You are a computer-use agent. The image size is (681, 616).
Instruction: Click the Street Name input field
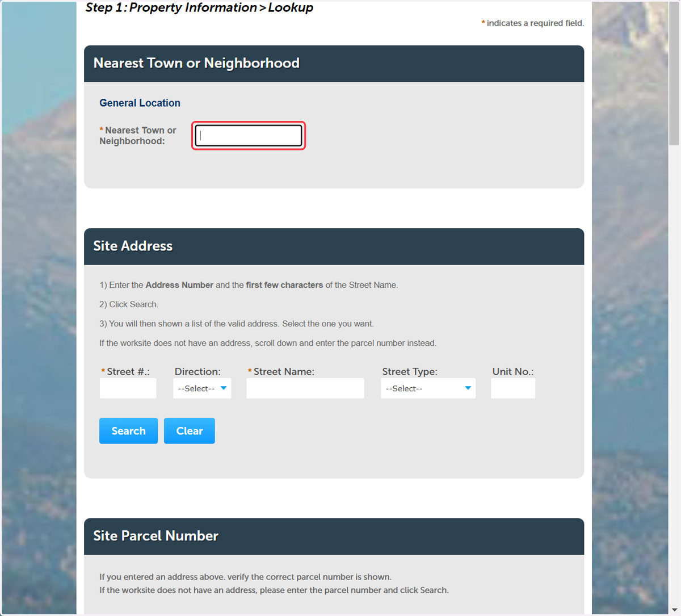pyautogui.click(x=305, y=388)
